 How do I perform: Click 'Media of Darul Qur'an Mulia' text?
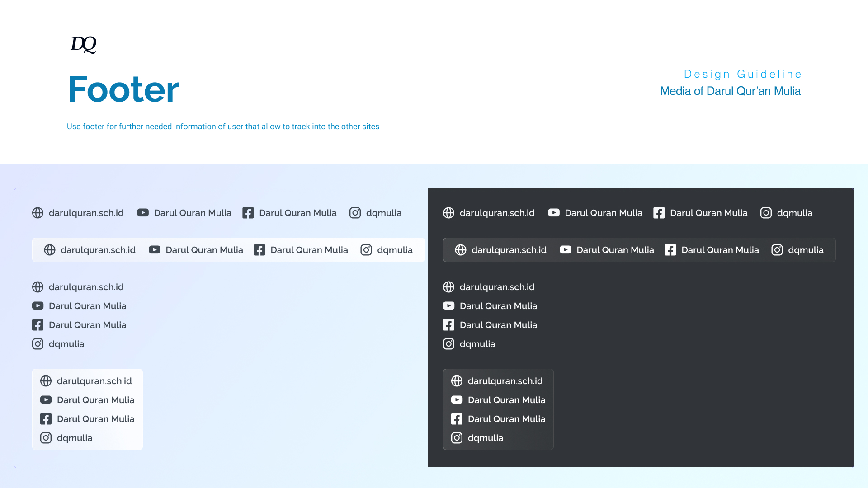(x=730, y=91)
